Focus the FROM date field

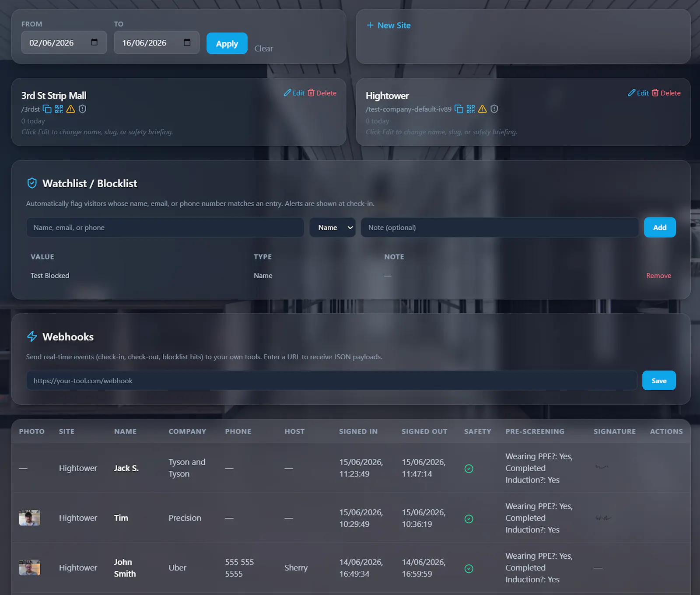pos(64,42)
